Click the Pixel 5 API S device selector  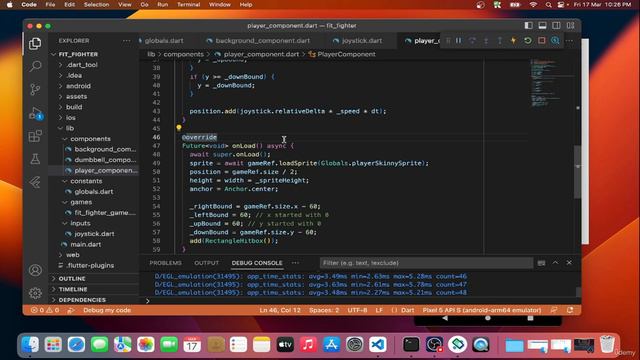click(482, 310)
